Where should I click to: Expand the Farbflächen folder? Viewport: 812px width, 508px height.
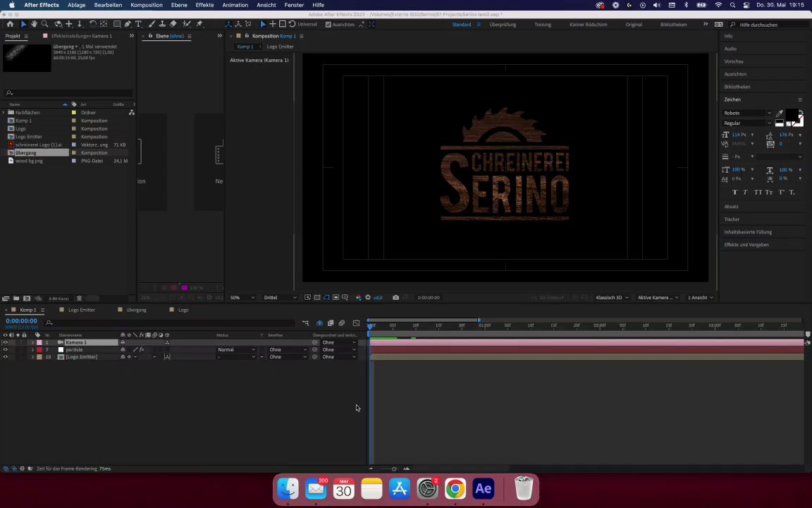4,113
